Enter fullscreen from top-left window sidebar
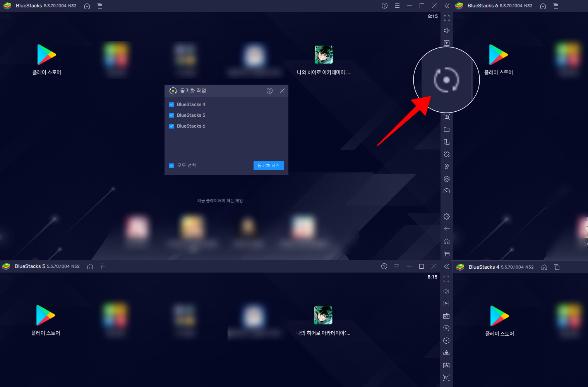Viewport: 588px width, 387px height. pyautogui.click(x=447, y=18)
